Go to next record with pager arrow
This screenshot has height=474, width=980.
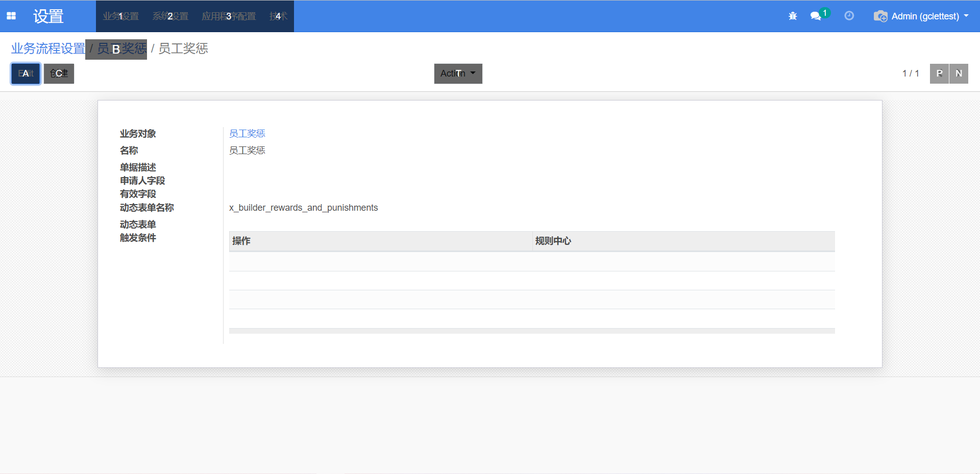959,73
